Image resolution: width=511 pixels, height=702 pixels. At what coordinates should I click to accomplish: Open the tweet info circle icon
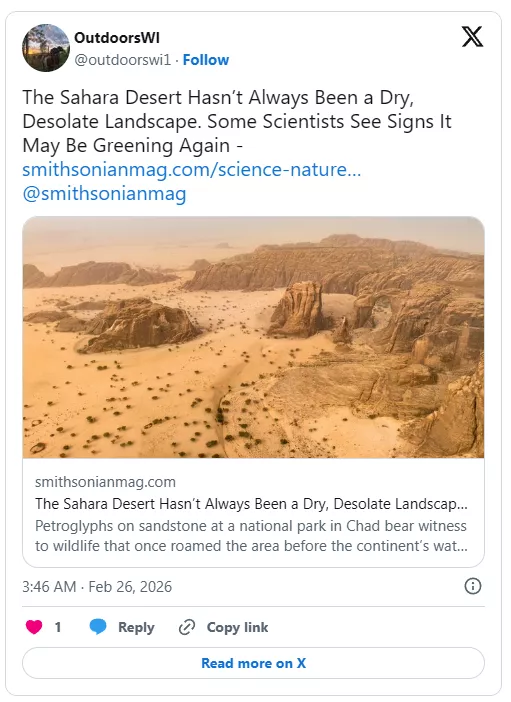click(473, 586)
